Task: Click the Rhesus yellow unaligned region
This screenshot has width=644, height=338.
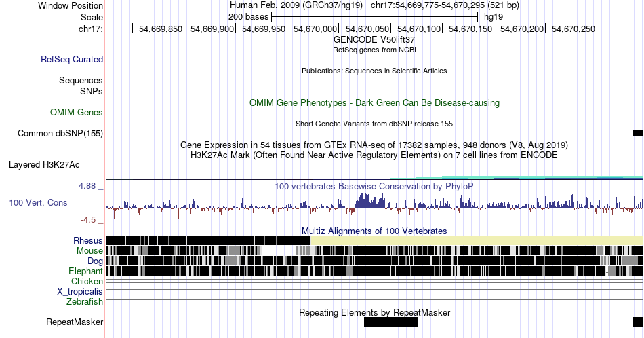Action: 477,240
